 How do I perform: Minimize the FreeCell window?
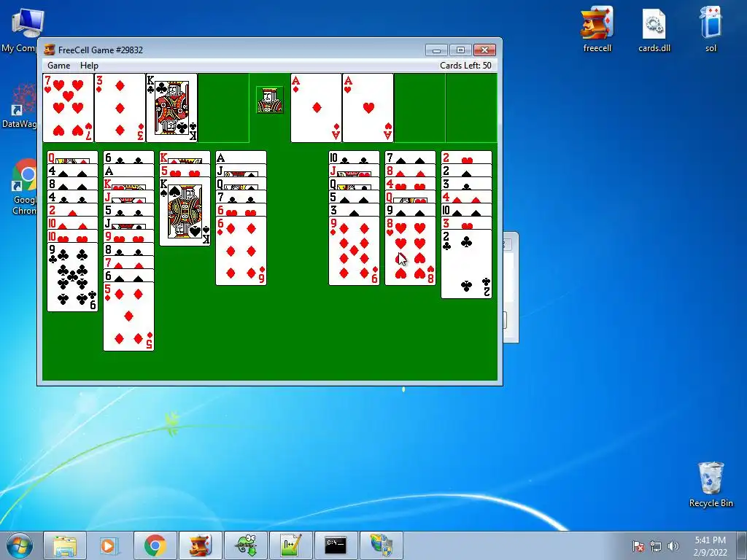436,50
